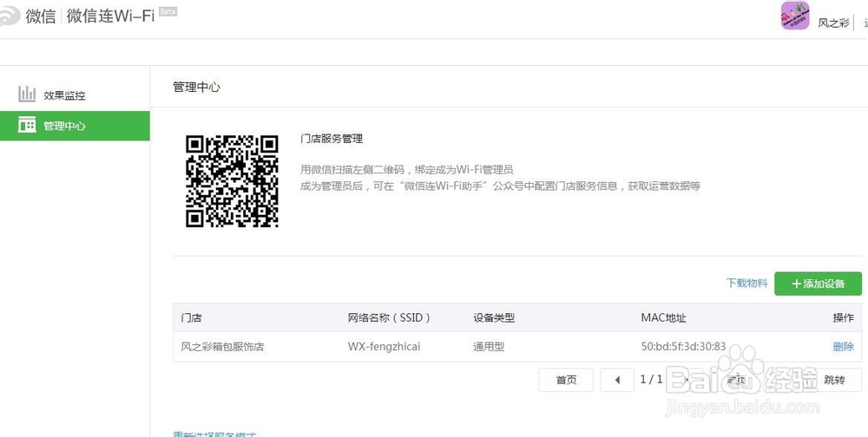This screenshot has height=437, width=868.
Task: Click the 风之彩 account name
Action: point(833,23)
